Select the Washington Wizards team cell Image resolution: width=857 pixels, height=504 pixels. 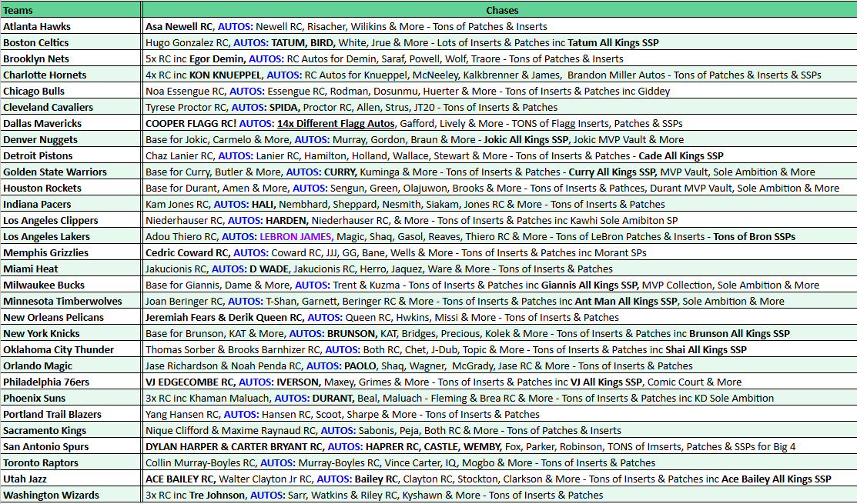tap(71, 495)
